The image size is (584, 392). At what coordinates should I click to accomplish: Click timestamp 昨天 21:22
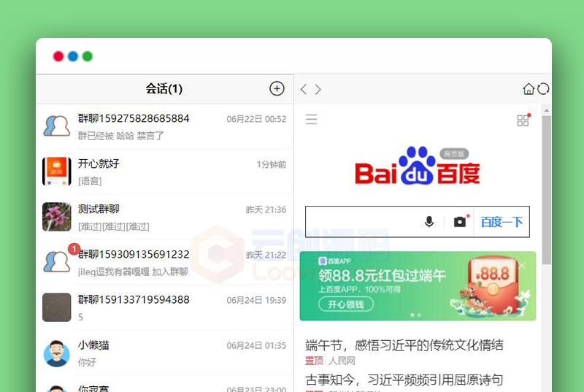tap(266, 255)
